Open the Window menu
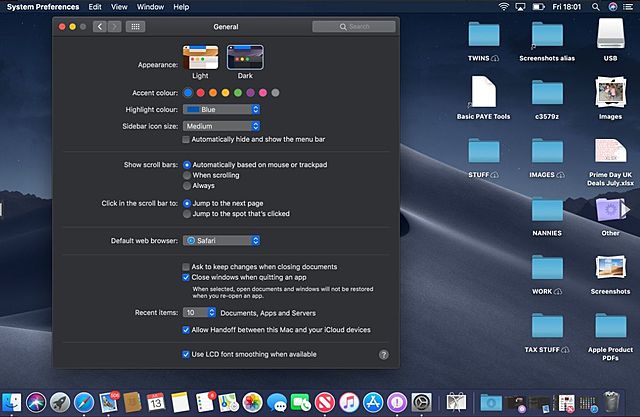This screenshot has width=640, height=417. pyautogui.click(x=150, y=7)
